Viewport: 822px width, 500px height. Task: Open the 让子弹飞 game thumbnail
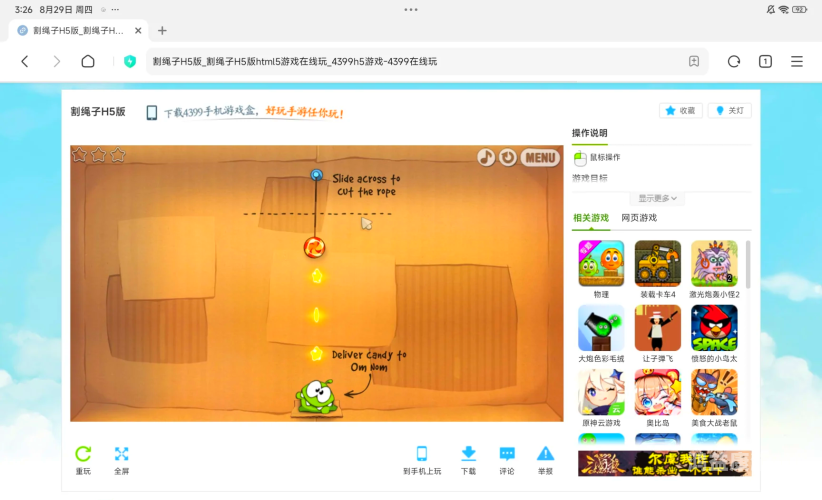[658, 328]
